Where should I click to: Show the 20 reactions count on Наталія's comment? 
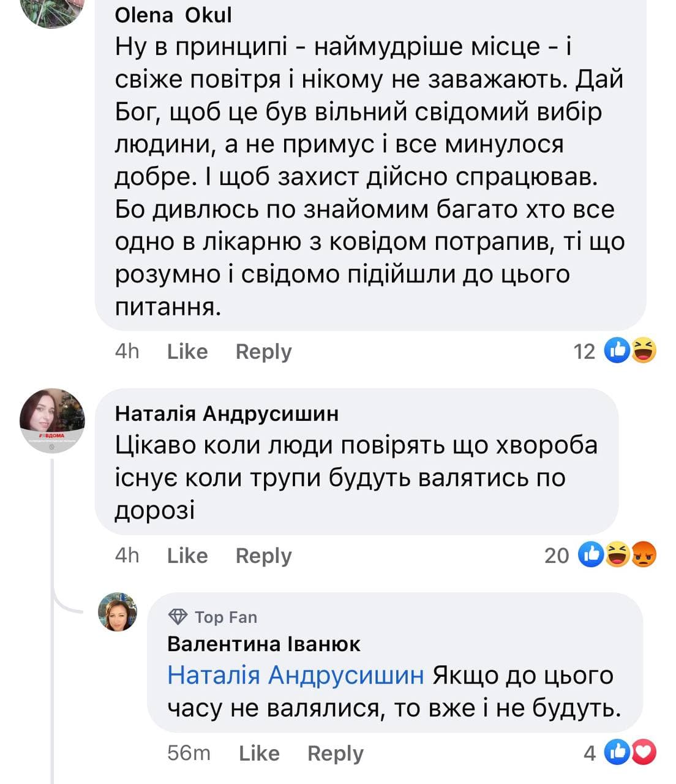click(x=557, y=556)
